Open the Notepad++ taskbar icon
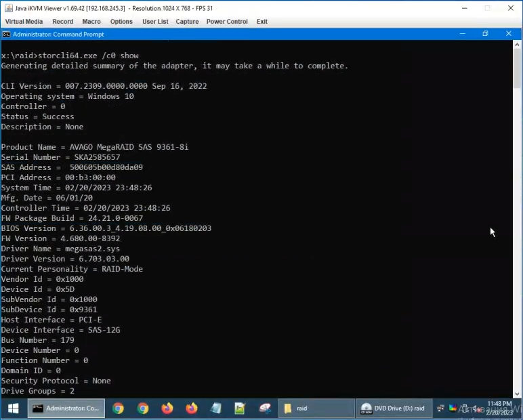The image size is (523, 420). (x=240, y=408)
